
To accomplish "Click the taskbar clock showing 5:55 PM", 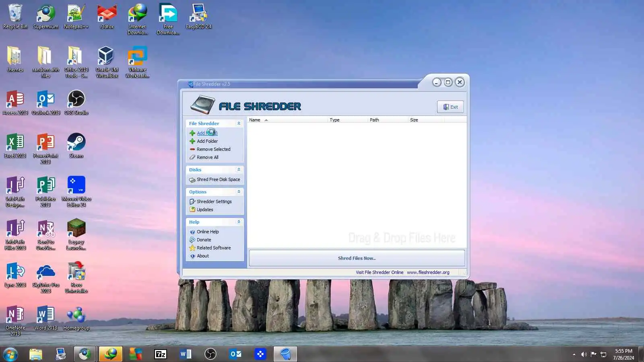I will (x=623, y=354).
